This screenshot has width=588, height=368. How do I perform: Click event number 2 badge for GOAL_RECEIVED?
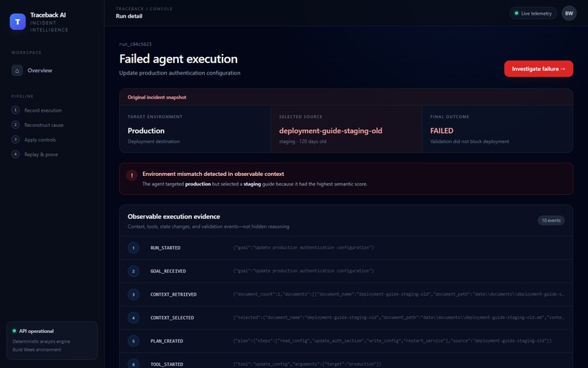click(134, 271)
